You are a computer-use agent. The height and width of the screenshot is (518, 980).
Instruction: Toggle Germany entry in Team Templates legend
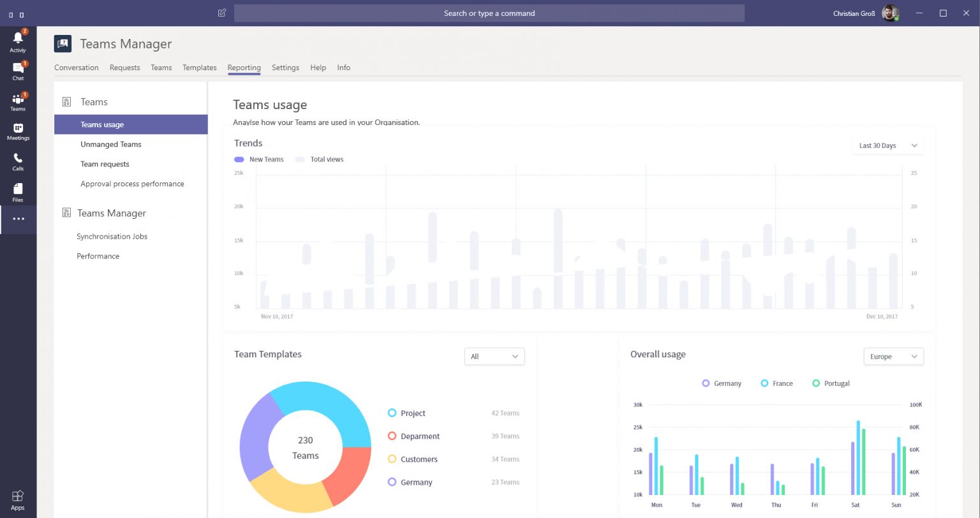[410, 482]
